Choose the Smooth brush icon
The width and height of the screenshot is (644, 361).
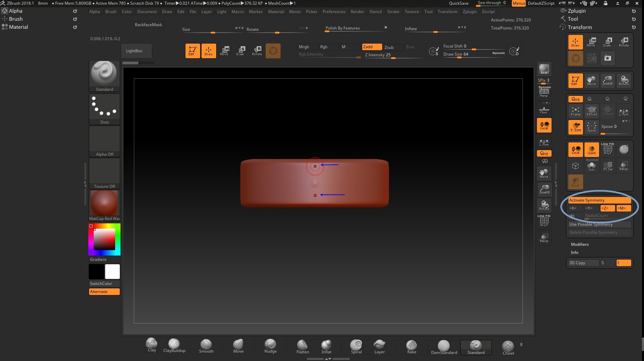point(206,346)
